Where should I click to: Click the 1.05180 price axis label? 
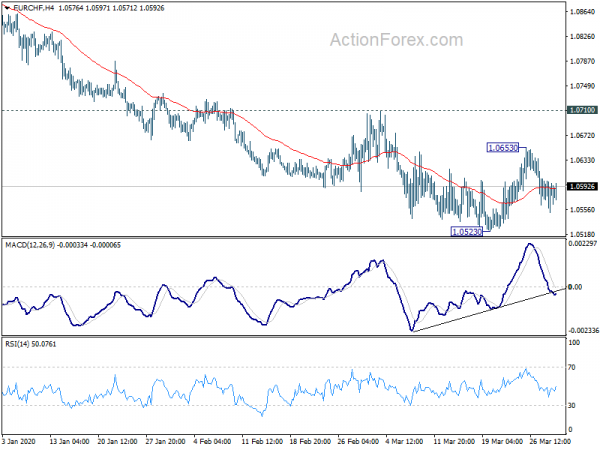582,234
